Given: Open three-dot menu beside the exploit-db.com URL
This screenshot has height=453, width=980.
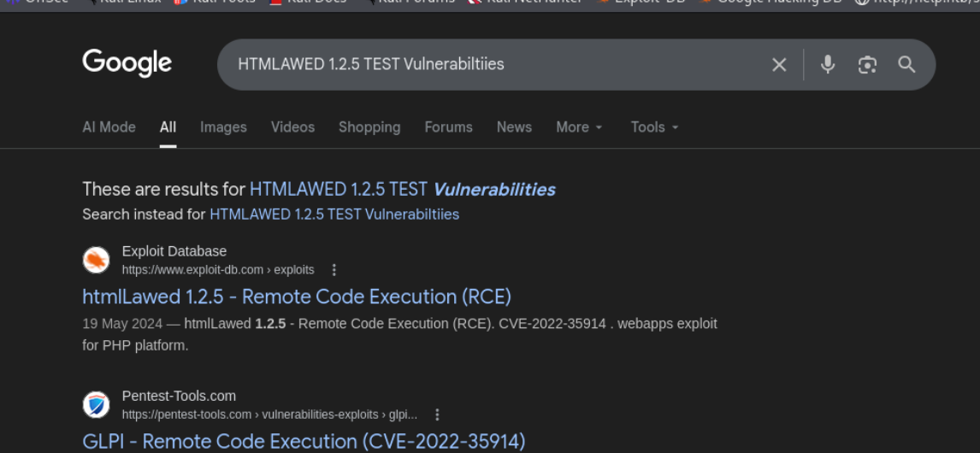Looking at the screenshot, I should point(334,270).
